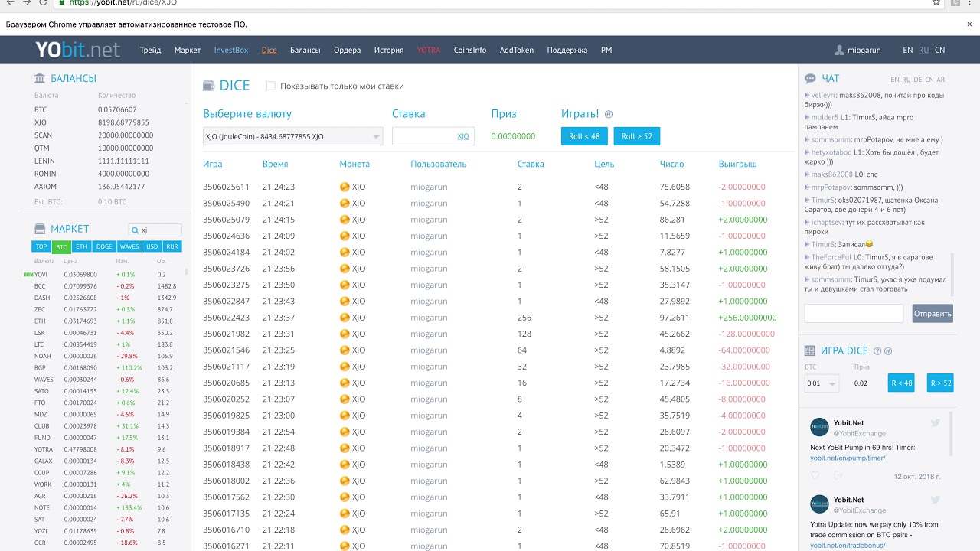Click the 'Roll < 48' button

[584, 136]
